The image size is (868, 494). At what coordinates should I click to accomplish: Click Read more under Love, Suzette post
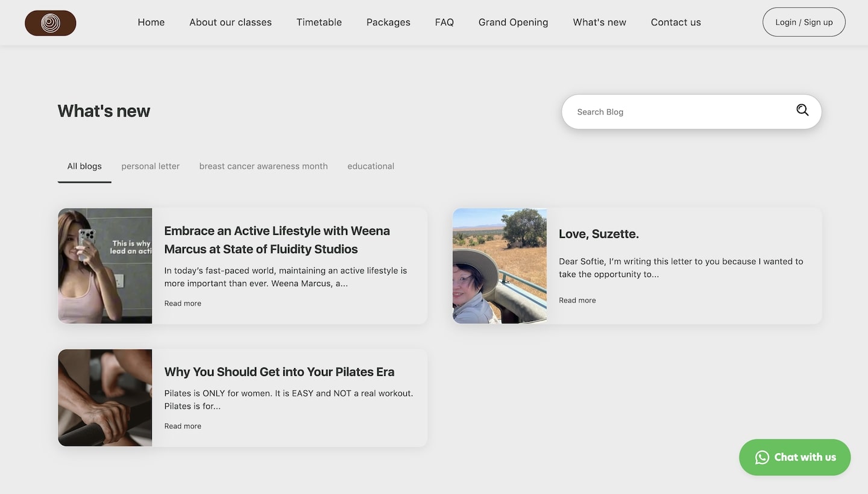pos(577,301)
